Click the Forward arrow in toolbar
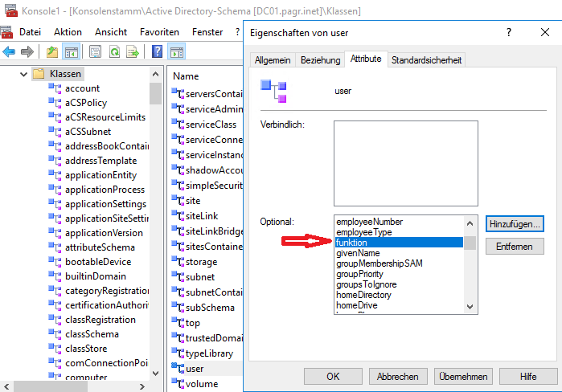Viewport: 562px width, 392px height. [x=27, y=51]
